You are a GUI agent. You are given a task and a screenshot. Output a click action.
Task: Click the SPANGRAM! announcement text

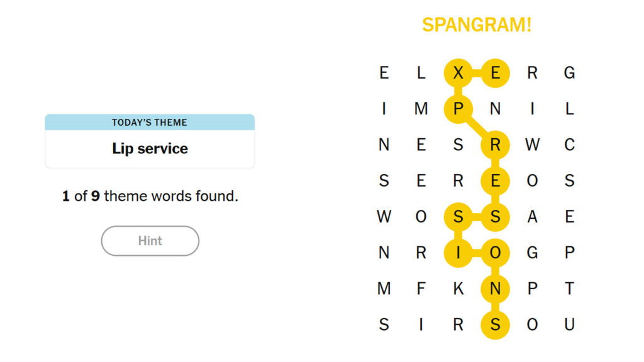(x=477, y=25)
